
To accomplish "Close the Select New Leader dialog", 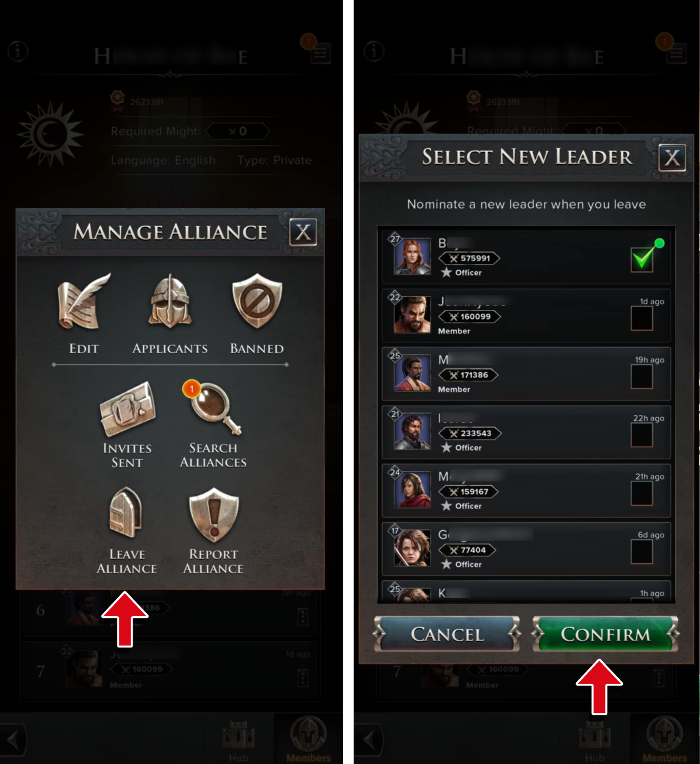I will coord(672,157).
